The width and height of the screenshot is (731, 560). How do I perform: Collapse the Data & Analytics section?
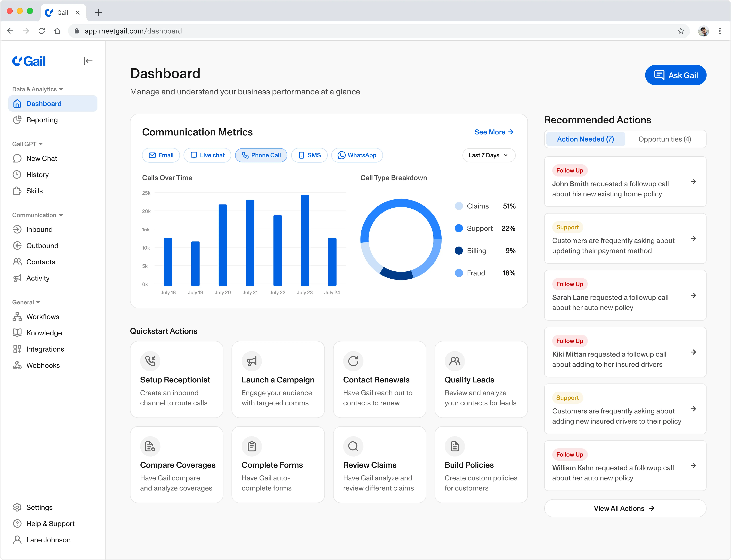pos(38,89)
